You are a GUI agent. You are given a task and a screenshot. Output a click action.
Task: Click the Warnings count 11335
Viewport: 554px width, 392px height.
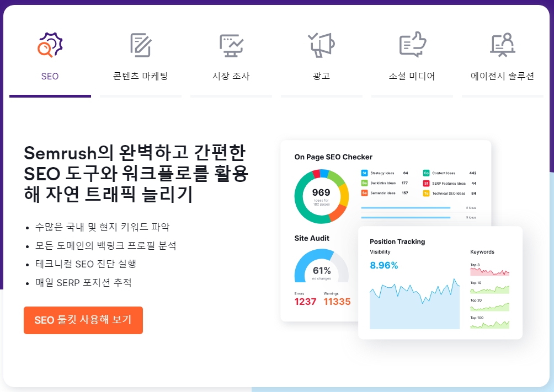click(x=337, y=302)
